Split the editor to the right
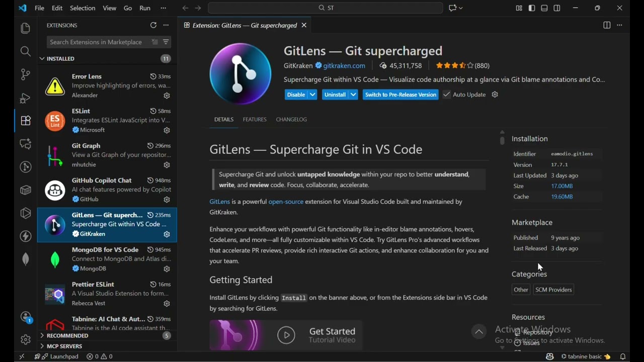This screenshot has width=644, height=362. pyautogui.click(x=607, y=25)
